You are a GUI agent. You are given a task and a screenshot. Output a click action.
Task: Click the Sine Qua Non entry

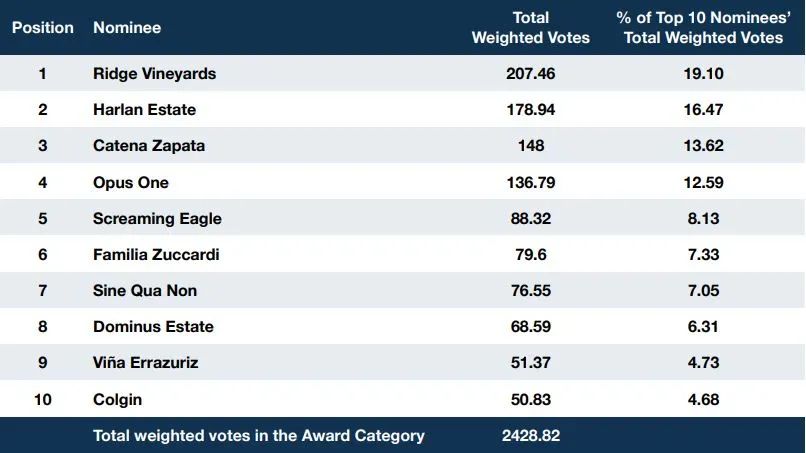coord(145,291)
